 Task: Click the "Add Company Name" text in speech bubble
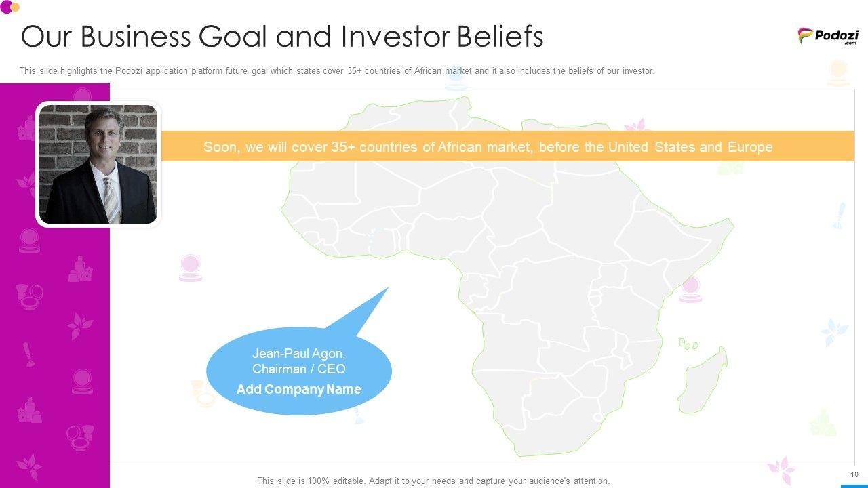[x=298, y=389]
